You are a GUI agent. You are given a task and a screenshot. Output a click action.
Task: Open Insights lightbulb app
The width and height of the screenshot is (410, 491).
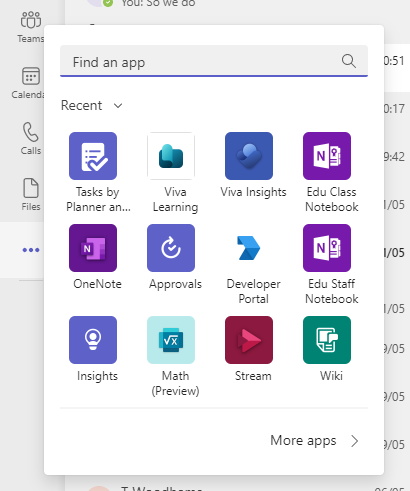(x=93, y=340)
